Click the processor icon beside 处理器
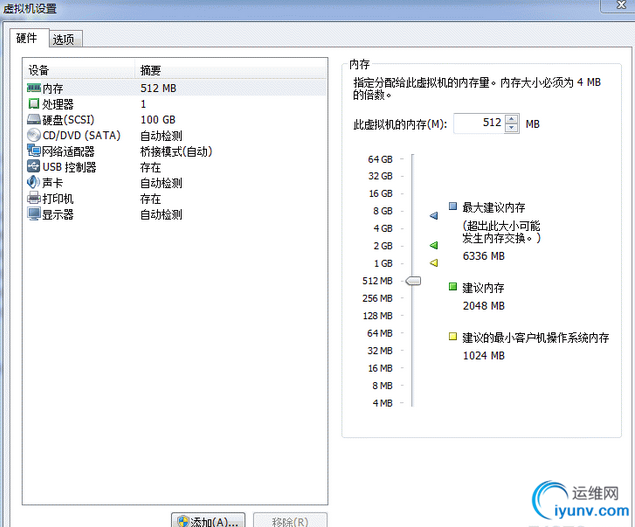 (x=34, y=104)
